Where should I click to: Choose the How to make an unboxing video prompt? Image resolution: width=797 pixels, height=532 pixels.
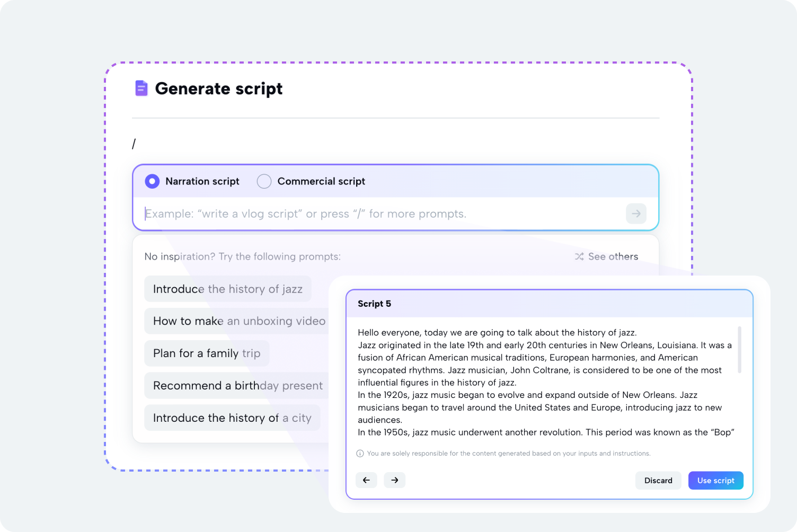pos(238,321)
